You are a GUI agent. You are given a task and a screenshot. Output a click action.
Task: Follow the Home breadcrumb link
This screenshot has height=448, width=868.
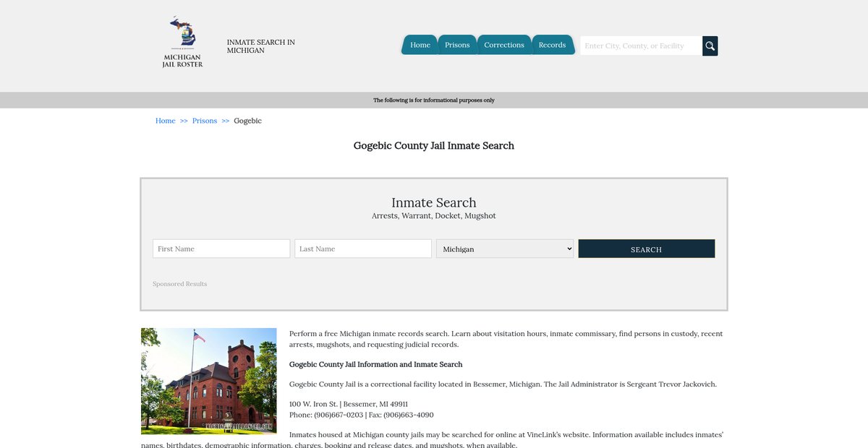point(166,121)
